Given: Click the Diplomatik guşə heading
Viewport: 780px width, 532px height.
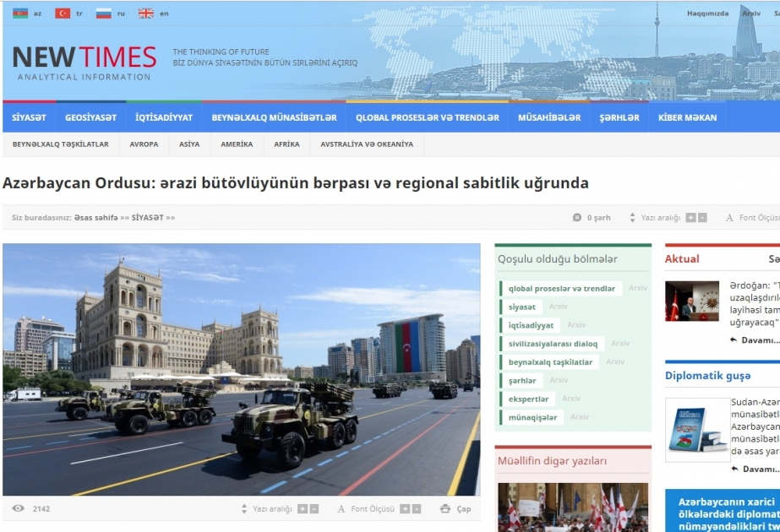Looking at the screenshot, I should coord(708,376).
